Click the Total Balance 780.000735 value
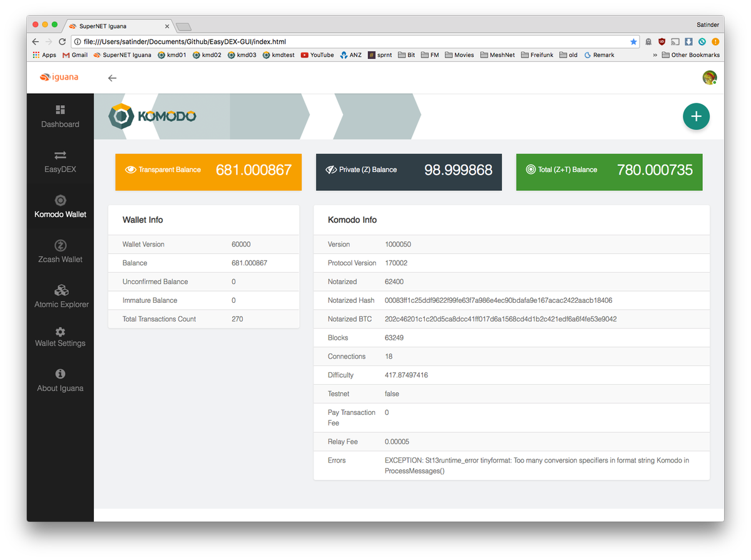 pyautogui.click(x=655, y=170)
